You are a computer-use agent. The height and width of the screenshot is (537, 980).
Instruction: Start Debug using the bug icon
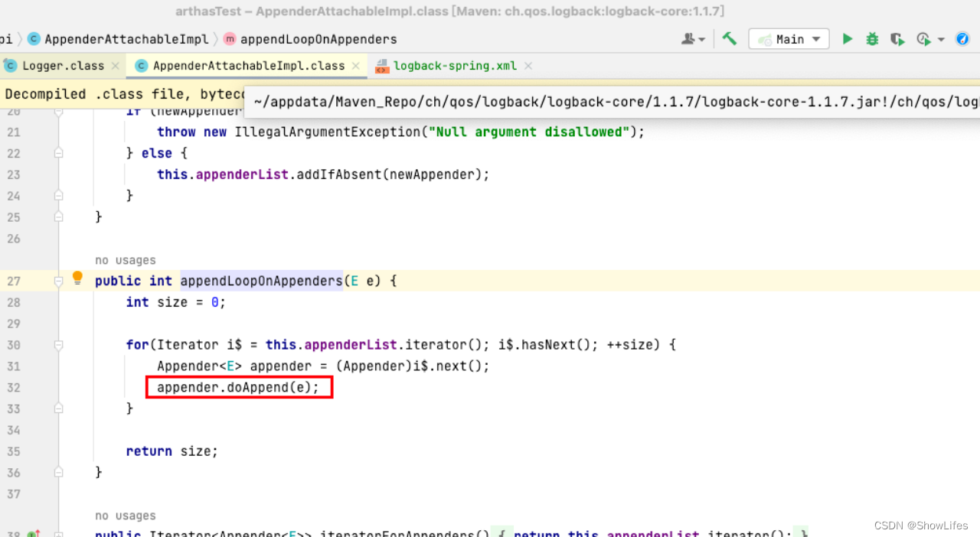[x=872, y=38]
